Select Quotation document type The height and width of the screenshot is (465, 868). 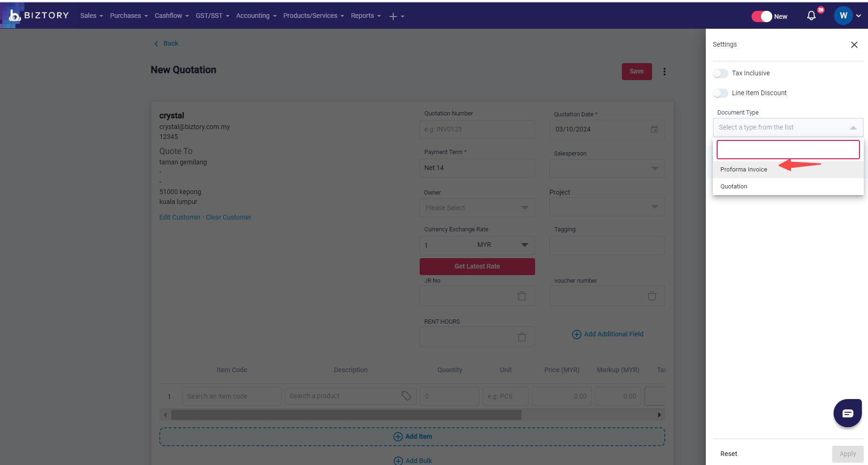point(788,187)
